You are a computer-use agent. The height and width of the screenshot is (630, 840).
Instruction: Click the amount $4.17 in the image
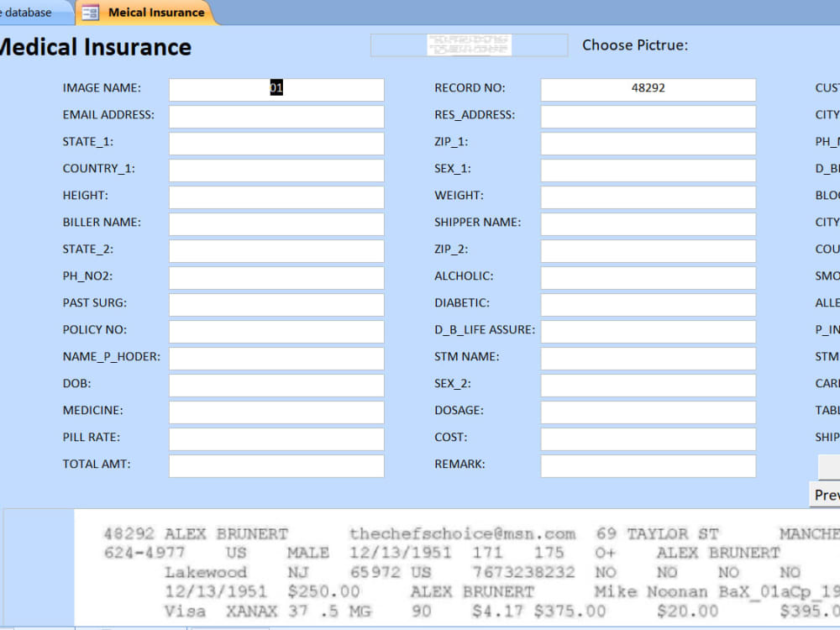497,611
